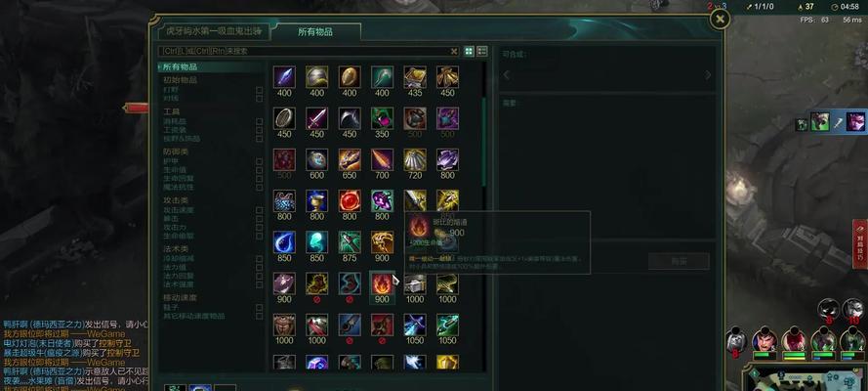Choose the blue teardrop item costing 850
Viewport: 868px width, 391px height.
[x=284, y=242]
